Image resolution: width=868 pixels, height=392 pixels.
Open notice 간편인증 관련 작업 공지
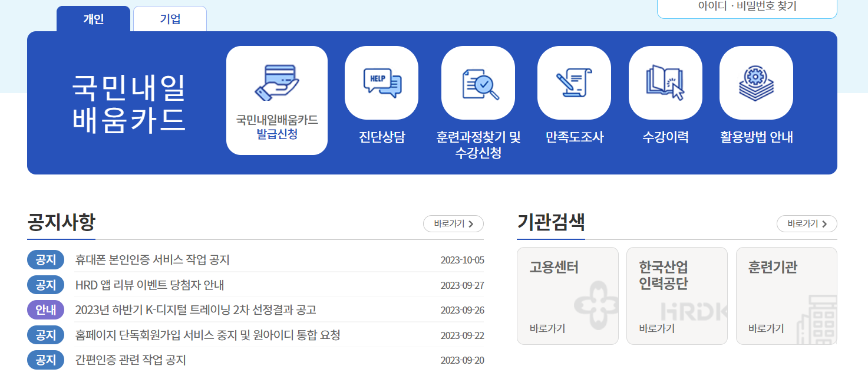131,360
